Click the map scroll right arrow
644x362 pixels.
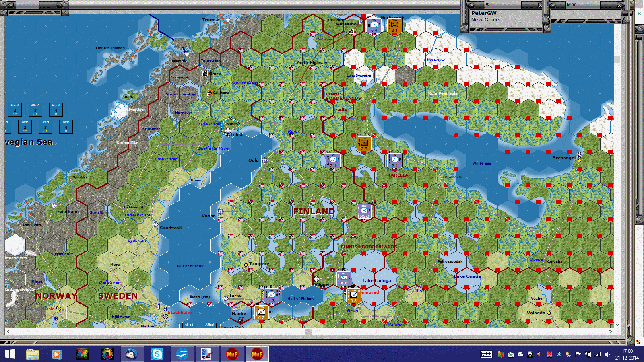611,331
